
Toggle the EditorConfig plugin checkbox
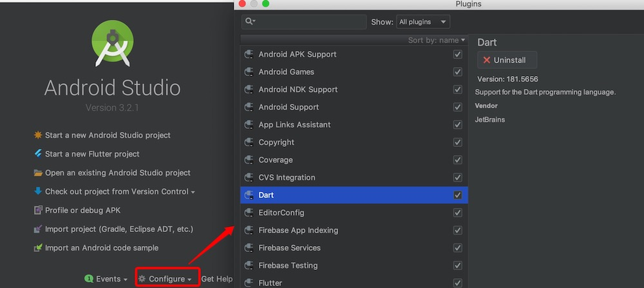457,213
